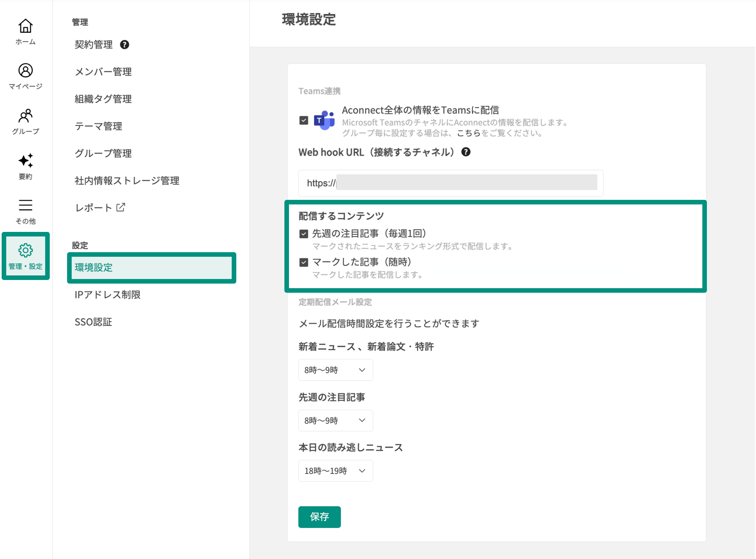The width and height of the screenshot is (756, 559).
Task: Open 契約管理 menu item
Action: tap(94, 45)
